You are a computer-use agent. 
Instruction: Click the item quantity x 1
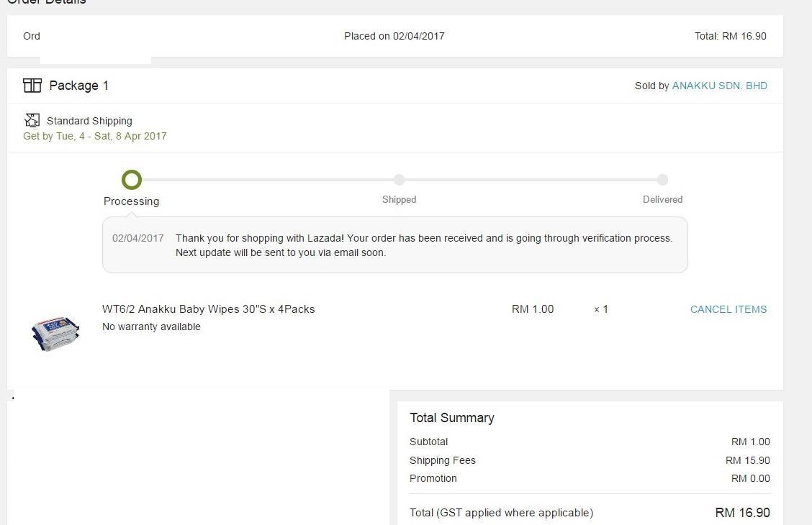pos(601,309)
